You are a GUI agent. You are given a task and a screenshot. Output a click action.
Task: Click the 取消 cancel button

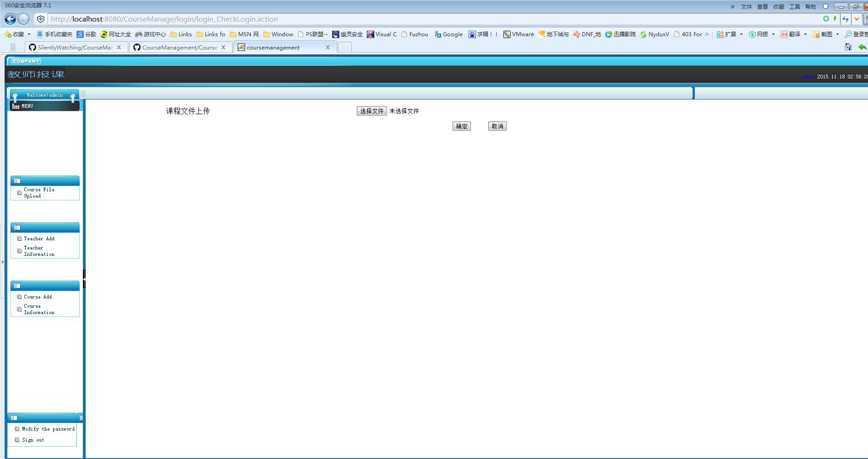[x=497, y=126]
